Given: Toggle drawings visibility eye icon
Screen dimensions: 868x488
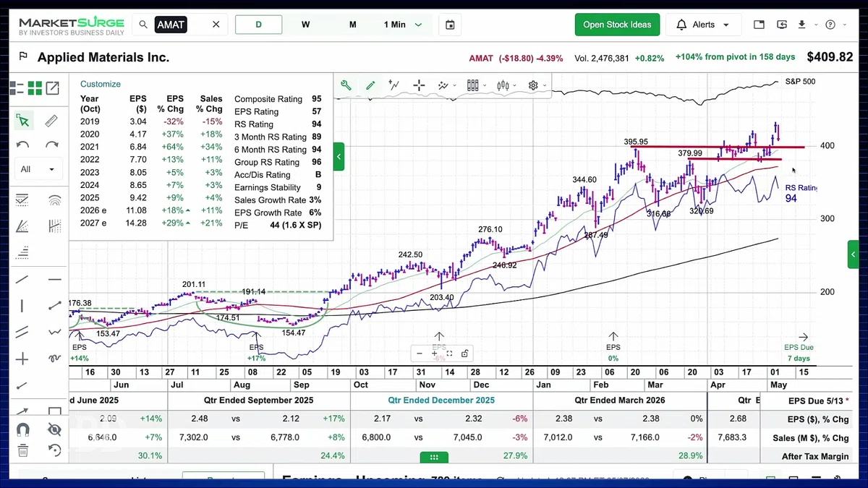Looking at the screenshot, I should pos(54,429).
